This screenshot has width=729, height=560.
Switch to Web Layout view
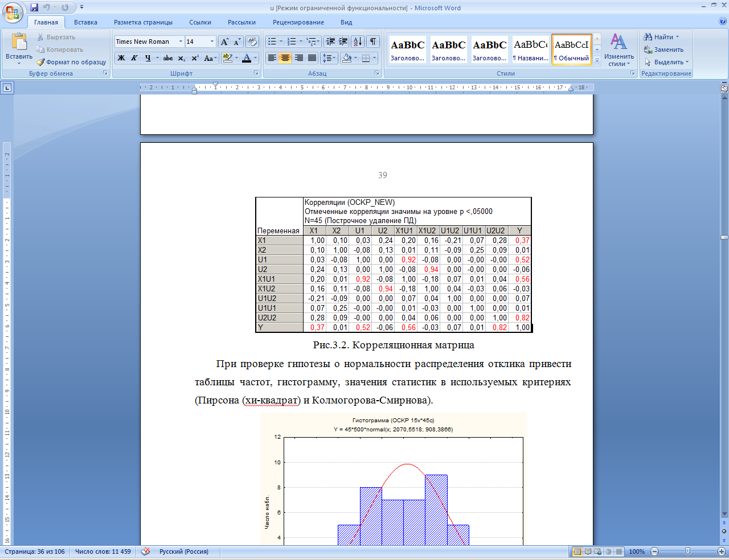[598, 551]
